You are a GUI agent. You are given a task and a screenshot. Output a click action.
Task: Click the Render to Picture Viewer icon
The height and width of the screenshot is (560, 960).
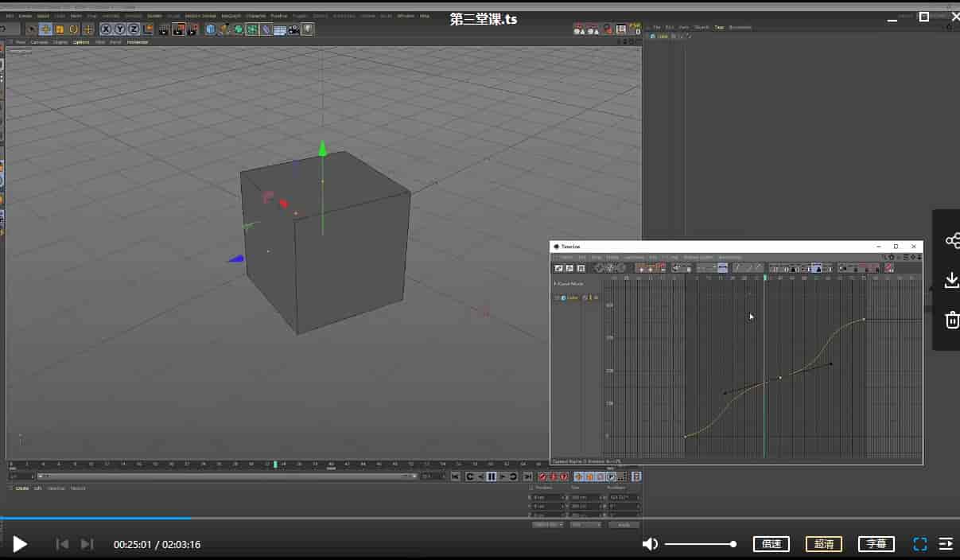tap(178, 29)
